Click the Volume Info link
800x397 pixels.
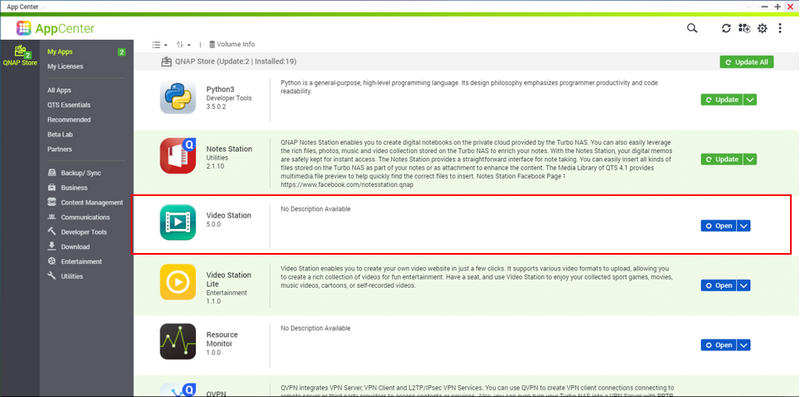click(x=232, y=44)
